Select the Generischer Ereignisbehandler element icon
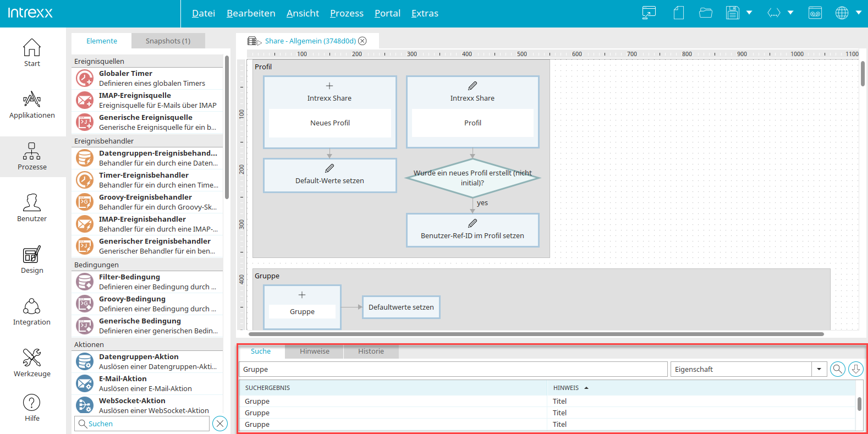Image resolution: width=868 pixels, height=434 pixels. 85,246
